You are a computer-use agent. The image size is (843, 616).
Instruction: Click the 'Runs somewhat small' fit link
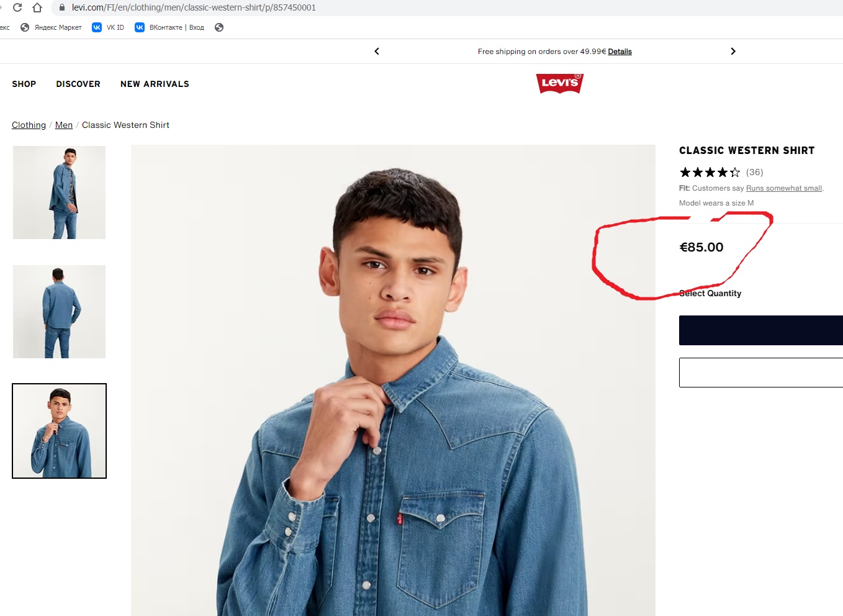click(784, 188)
